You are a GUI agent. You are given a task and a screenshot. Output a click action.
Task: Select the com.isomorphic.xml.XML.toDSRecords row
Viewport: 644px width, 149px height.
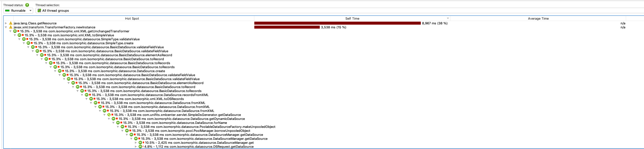click(140, 99)
